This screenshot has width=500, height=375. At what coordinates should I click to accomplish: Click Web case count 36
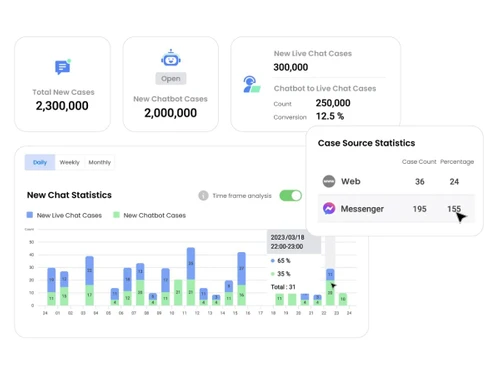[x=420, y=182]
